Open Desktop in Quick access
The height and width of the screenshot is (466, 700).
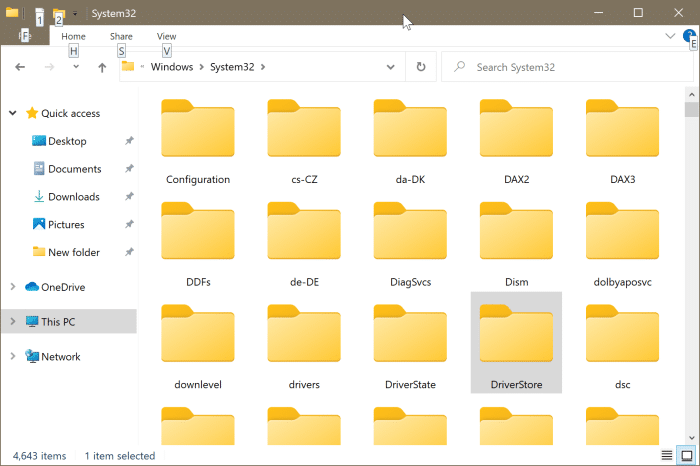[x=67, y=141]
